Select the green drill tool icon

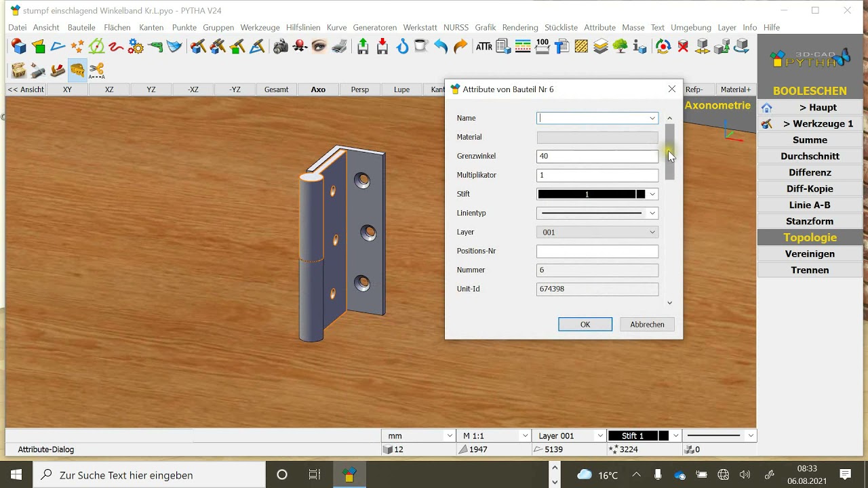(155, 47)
